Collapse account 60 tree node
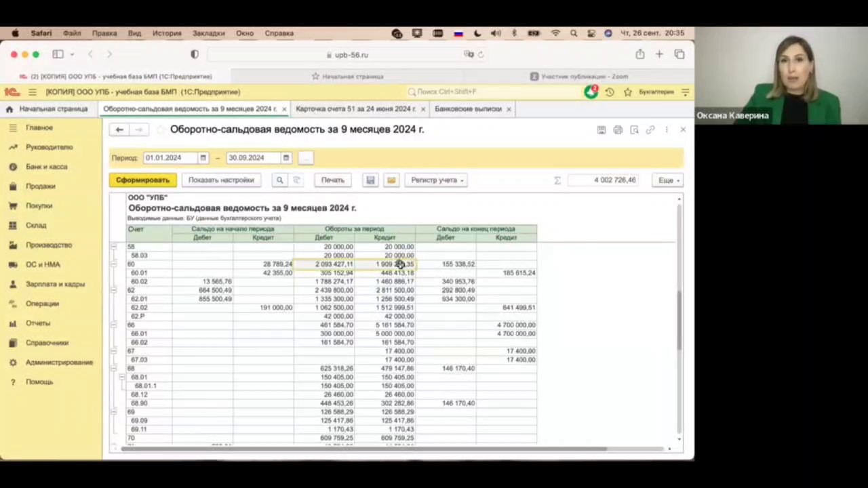This screenshot has width=868, height=488. point(113,264)
